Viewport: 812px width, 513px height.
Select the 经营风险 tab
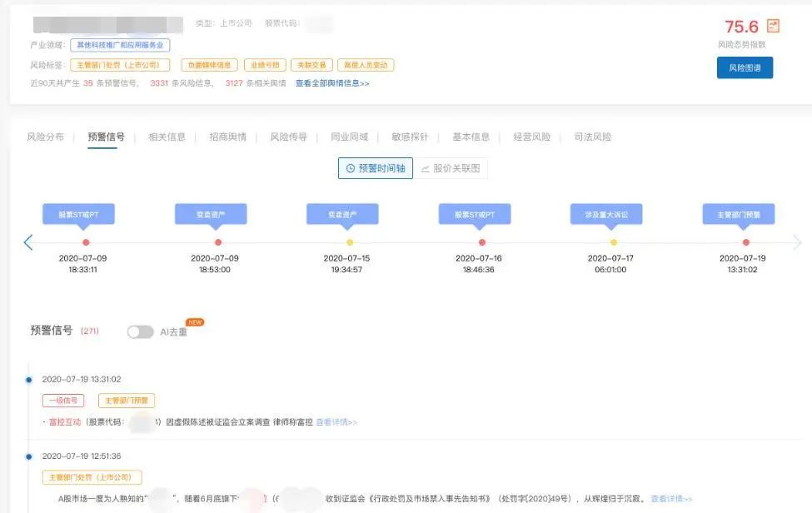[531, 137]
